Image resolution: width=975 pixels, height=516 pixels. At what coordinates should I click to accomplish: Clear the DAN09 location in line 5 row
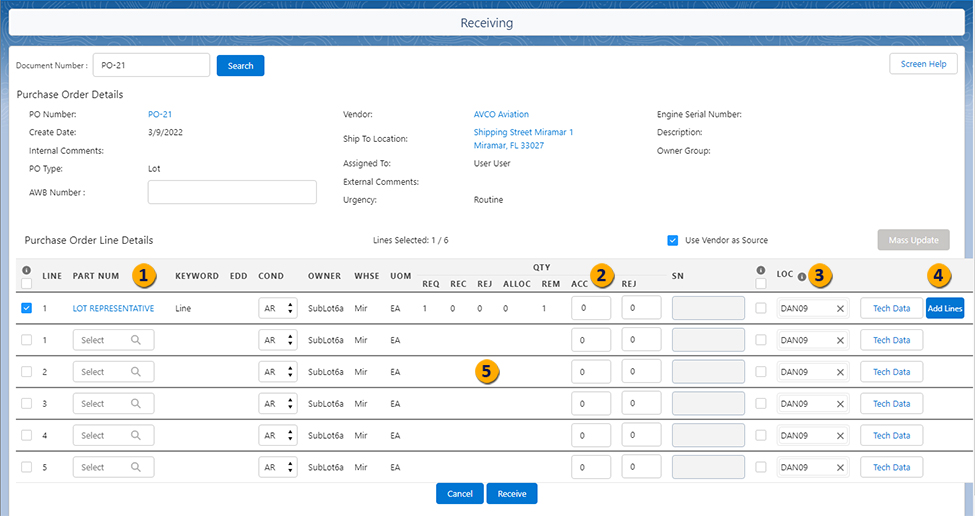(x=841, y=467)
